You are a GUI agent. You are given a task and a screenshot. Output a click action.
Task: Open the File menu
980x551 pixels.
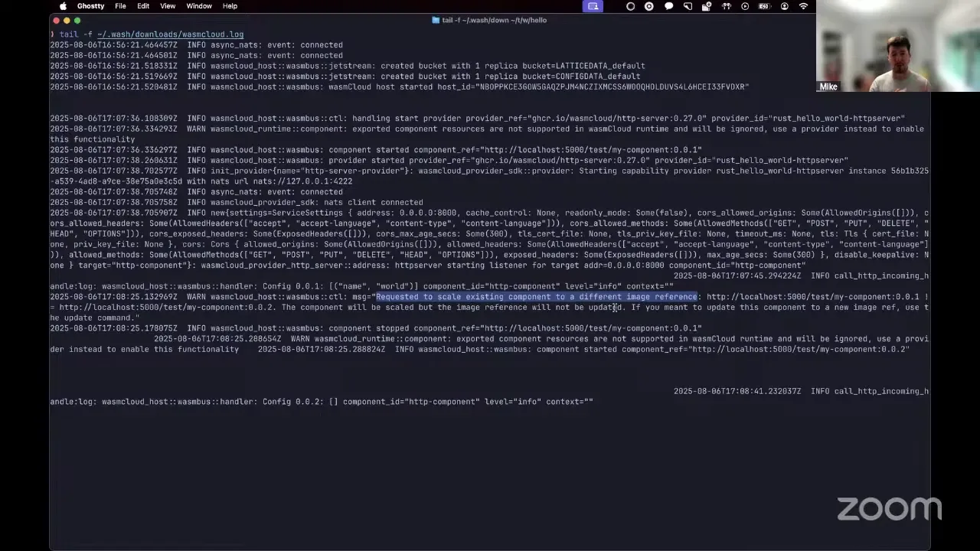120,6
